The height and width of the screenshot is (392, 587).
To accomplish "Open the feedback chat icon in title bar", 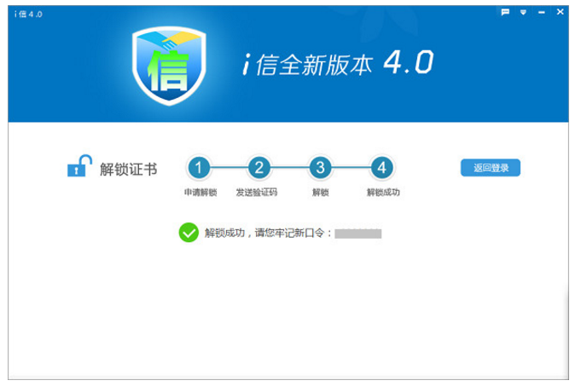I will point(505,12).
